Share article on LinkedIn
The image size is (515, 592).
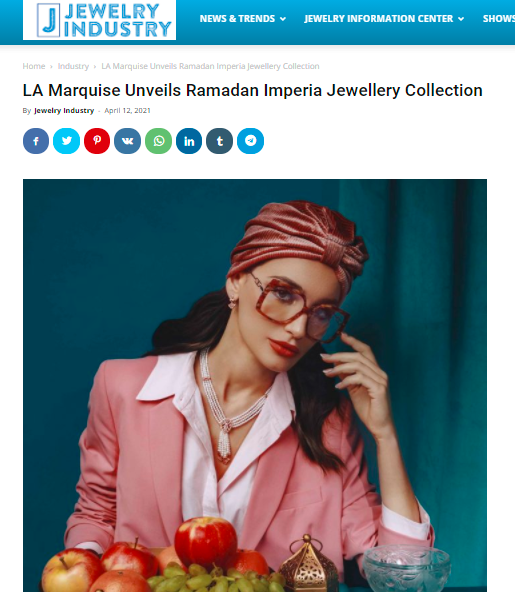(189, 141)
